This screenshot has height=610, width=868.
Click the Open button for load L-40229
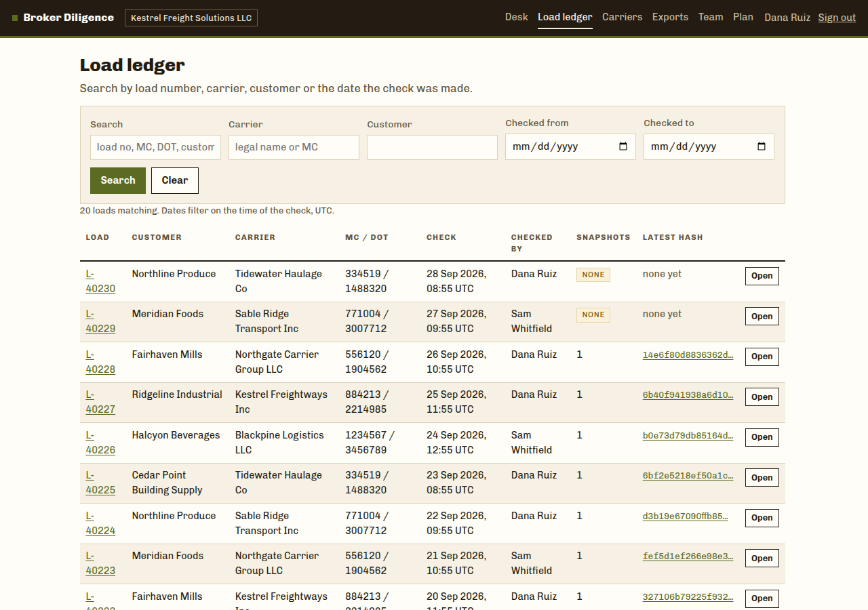pyautogui.click(x=762, y=317)
